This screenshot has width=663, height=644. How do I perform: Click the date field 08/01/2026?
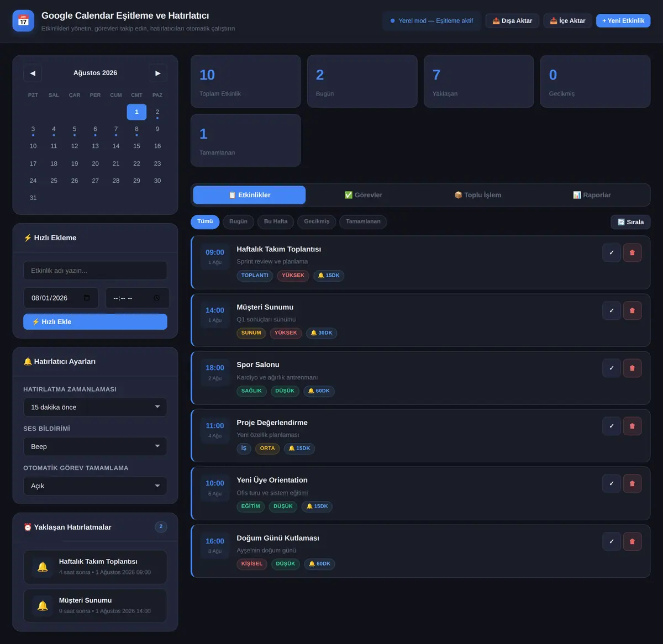tap(61, 298)
